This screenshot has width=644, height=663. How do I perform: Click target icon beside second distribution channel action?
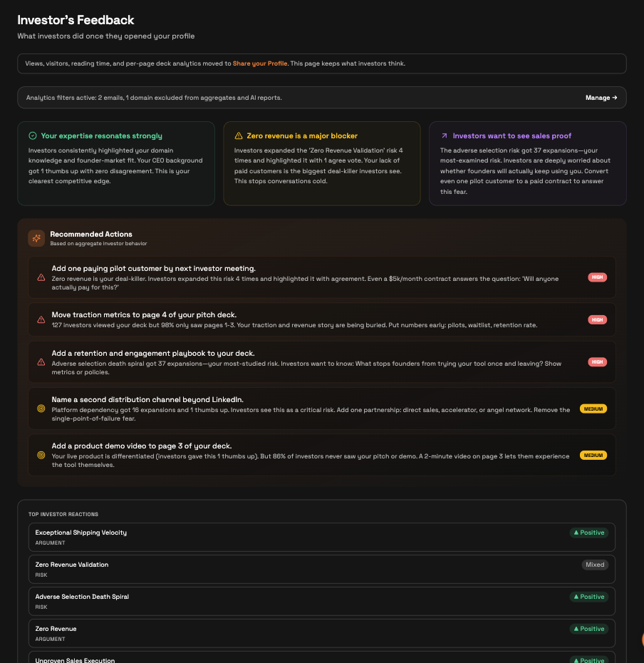tap(41, 408)
